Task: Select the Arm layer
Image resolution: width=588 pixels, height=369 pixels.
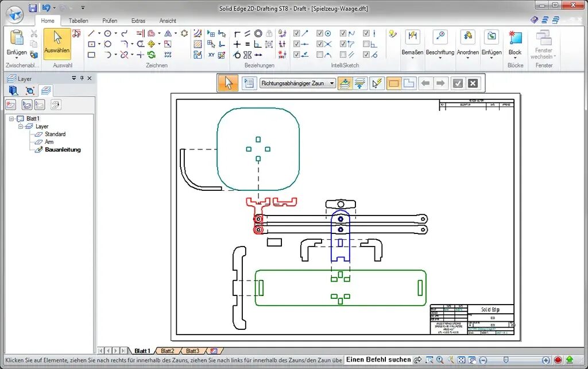Action: click(49, 142)
